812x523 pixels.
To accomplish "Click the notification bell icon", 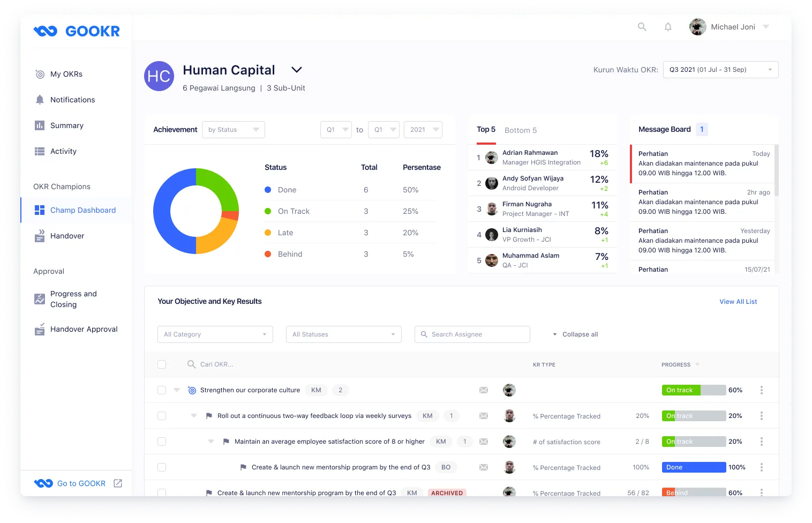I will click(668, 26).
